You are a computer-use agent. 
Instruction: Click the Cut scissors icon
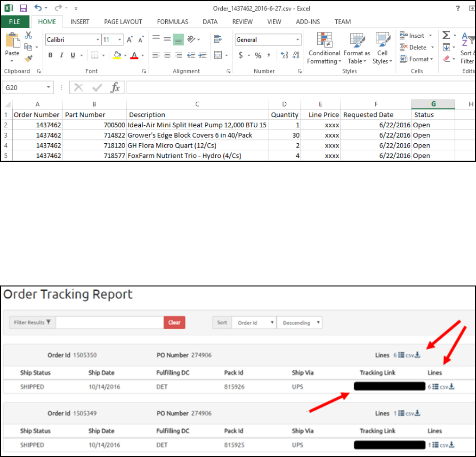pos(29,35)
